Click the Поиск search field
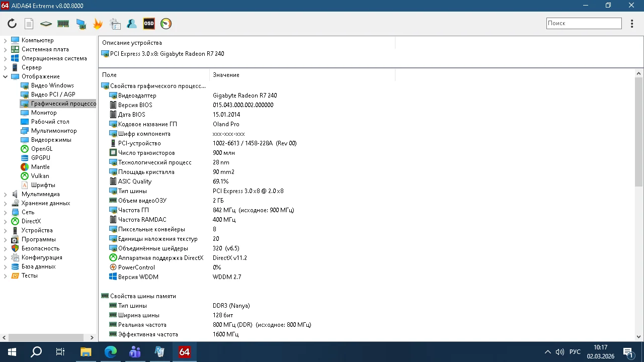644x362 pixels. coord(584,23)
